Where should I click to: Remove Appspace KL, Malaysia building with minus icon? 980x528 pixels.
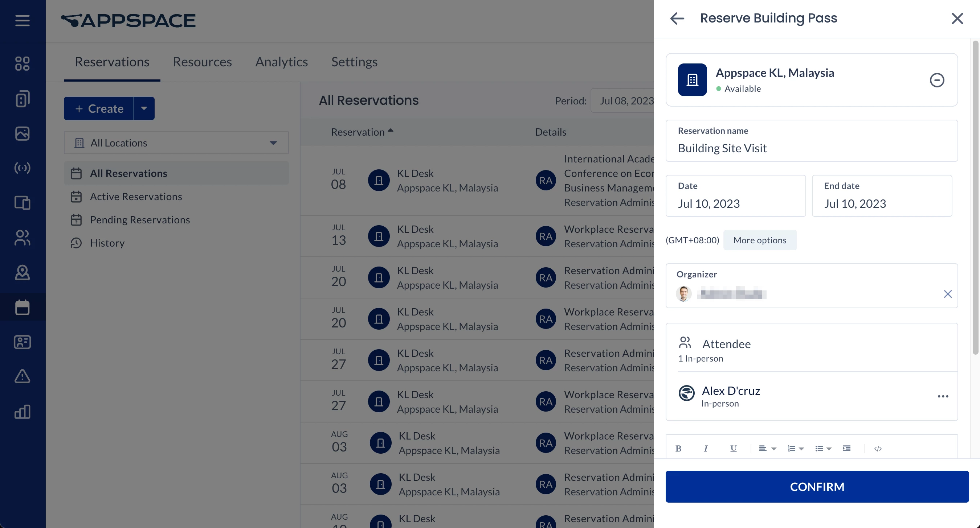pyautogui.click(x=937, y=80)
